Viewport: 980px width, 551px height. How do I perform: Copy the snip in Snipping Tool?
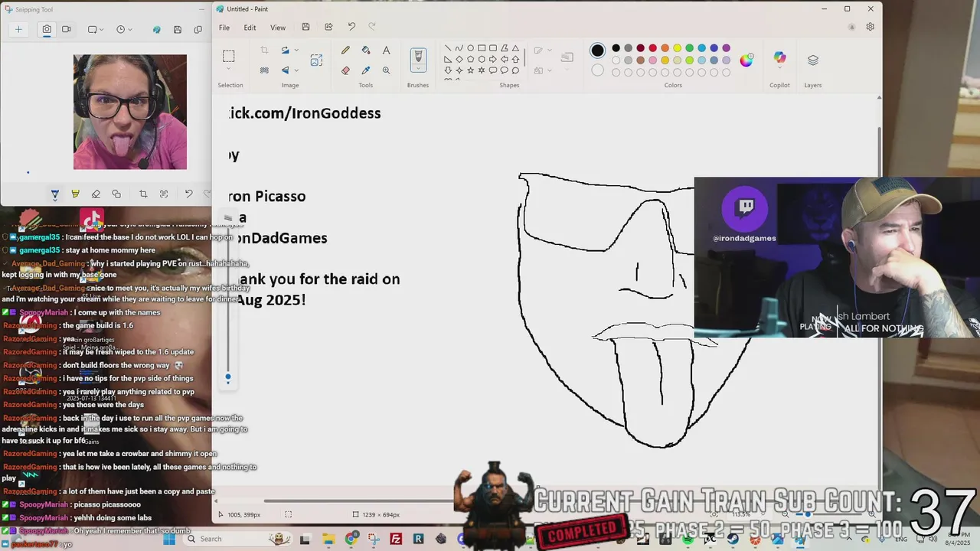click(x=198, y=29)
